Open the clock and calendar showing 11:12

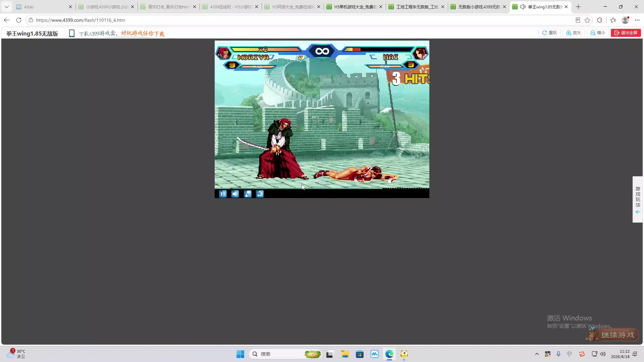point(620,354)
